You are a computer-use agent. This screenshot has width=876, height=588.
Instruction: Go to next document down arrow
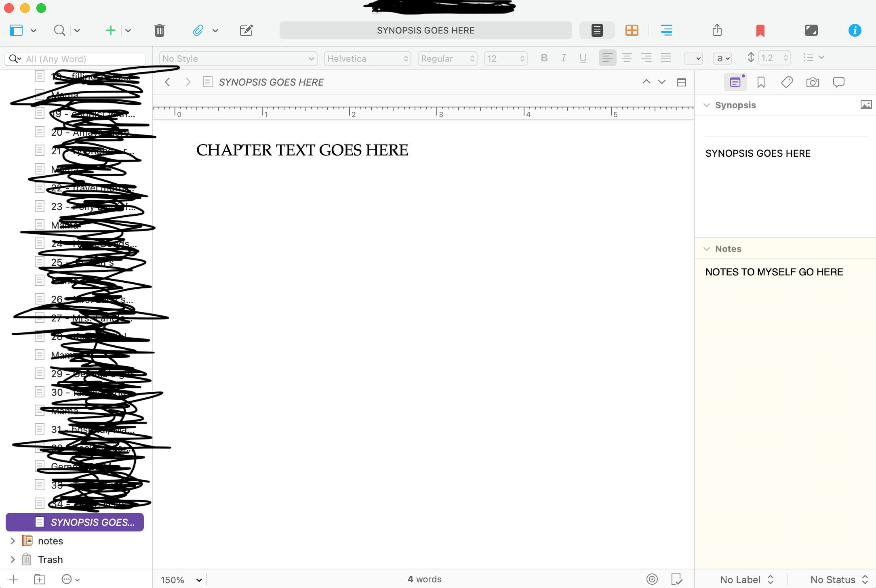tap(662, 82)
